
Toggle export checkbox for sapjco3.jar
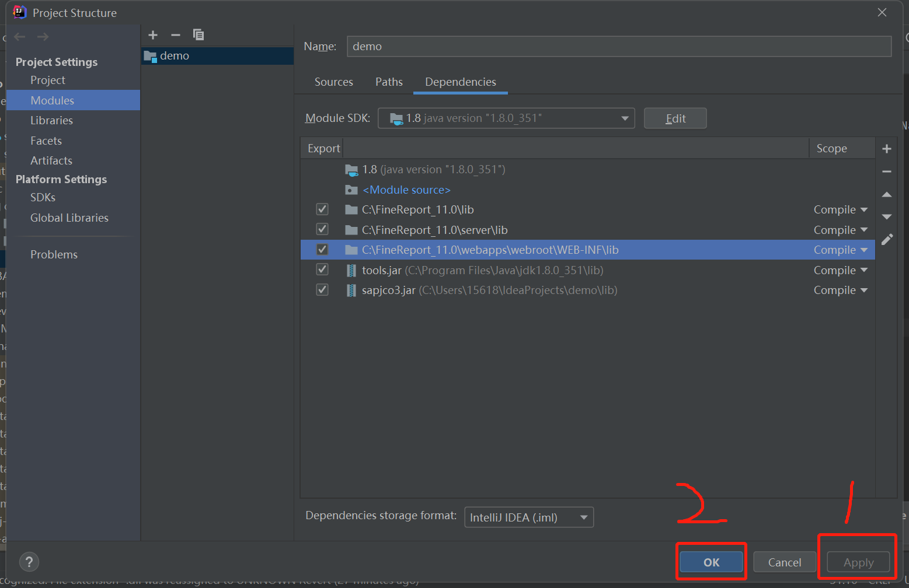tap(322, 290)
